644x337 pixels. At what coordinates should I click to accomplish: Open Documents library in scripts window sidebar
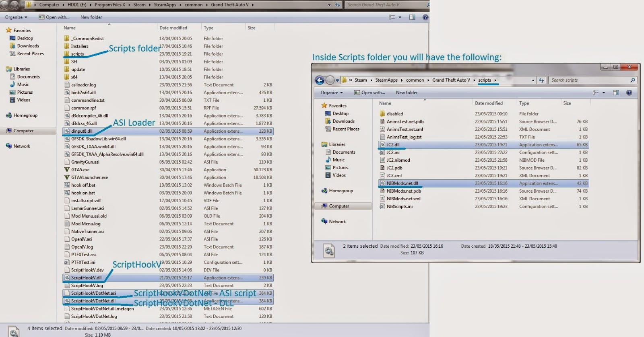[344, 152]
